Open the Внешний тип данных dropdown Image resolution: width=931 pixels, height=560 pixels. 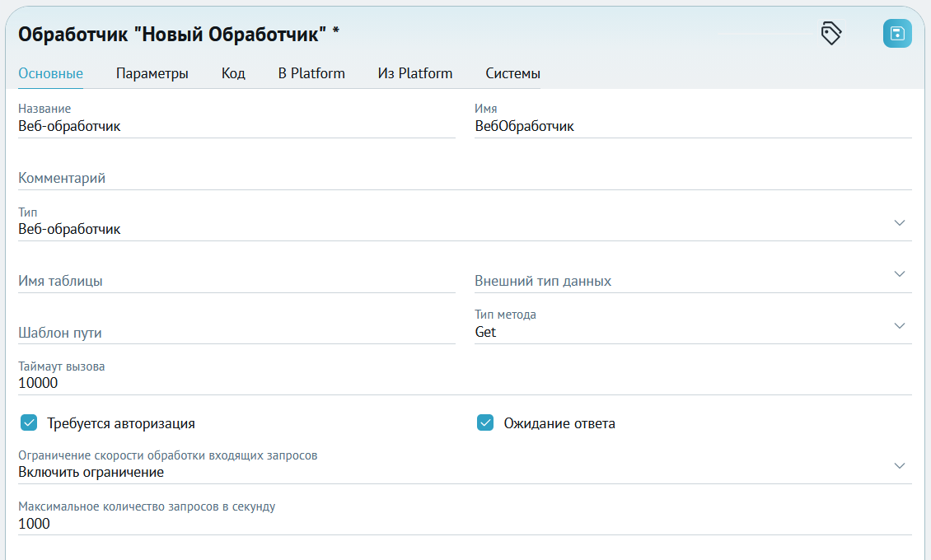point(693,281)
